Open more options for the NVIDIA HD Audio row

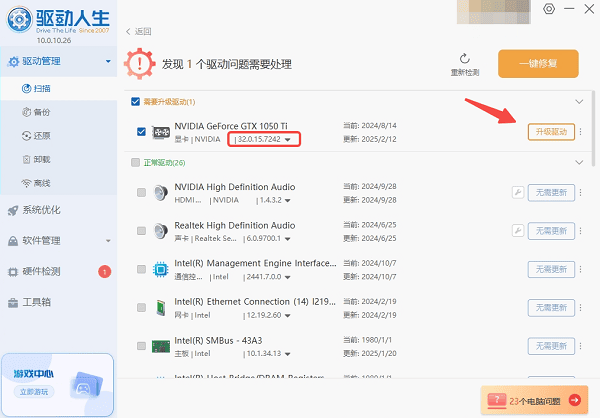click(x=580, y=193)
